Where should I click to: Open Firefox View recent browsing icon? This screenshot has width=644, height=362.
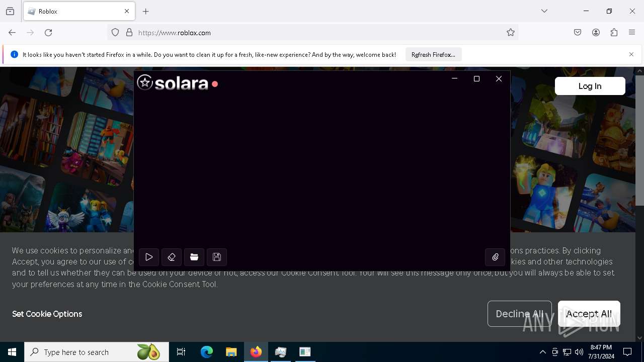click(x=10, y=11)
